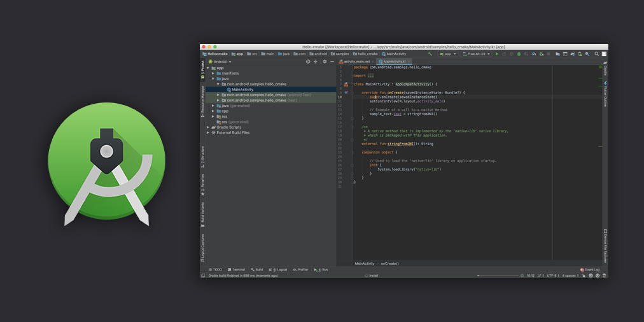Click tool window quick-access icon in status bar corner

coord(202,276)
